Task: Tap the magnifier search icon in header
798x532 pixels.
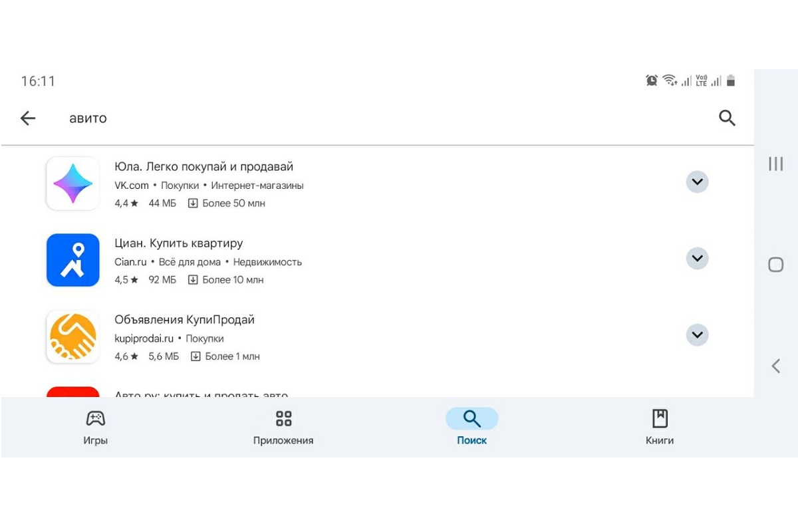Action: tap(727, 118)
